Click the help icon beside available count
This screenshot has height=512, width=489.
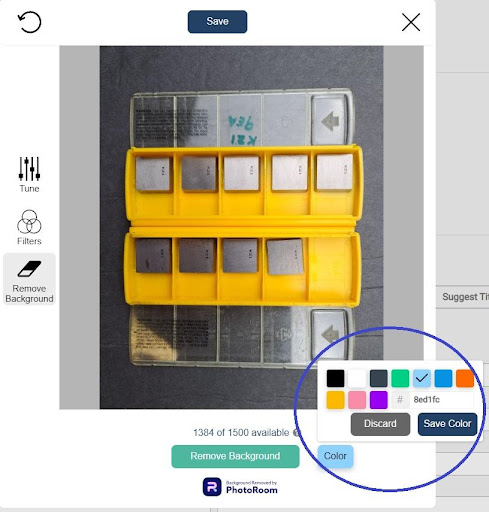[x=296, y=433]
